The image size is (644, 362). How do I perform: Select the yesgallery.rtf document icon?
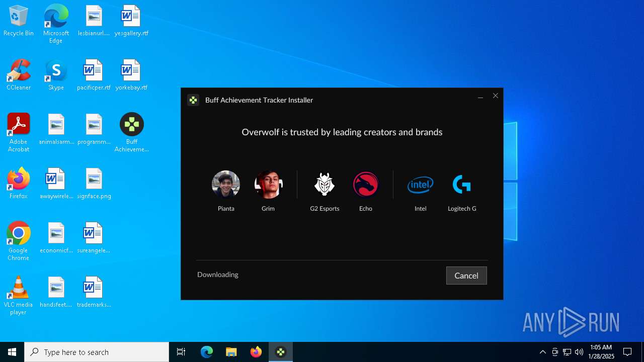point(131,21)
